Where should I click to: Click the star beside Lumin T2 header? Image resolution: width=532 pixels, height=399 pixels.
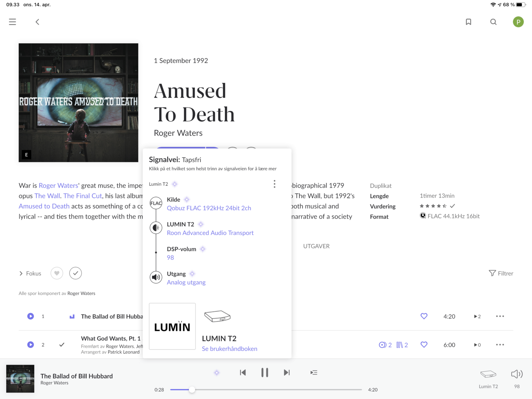pyautogui.click(x=175, y=184)
